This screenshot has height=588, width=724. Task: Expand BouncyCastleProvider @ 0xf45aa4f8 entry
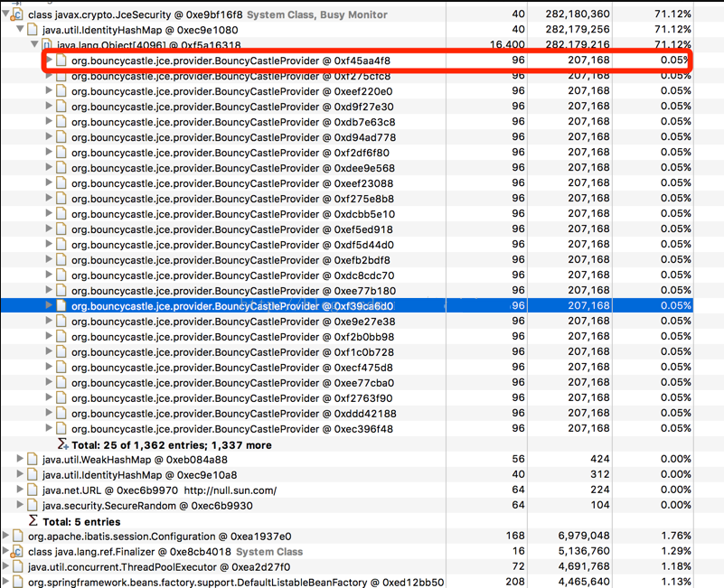[x=49, y=60]
